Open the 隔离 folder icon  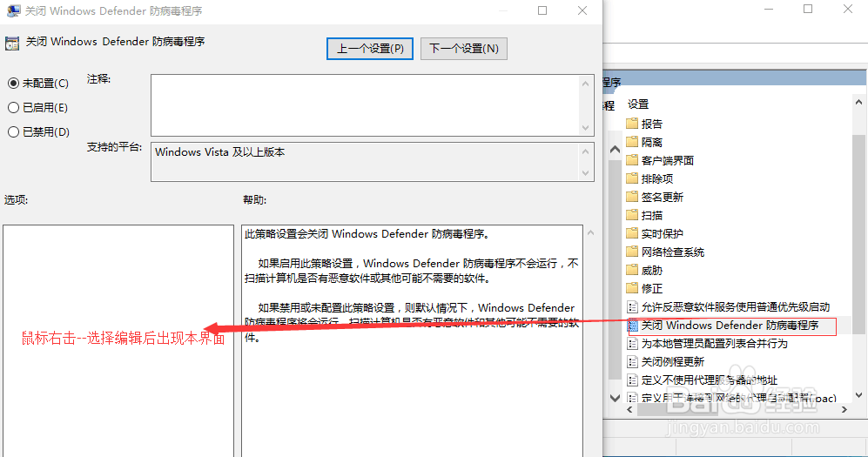pos(632,142)
